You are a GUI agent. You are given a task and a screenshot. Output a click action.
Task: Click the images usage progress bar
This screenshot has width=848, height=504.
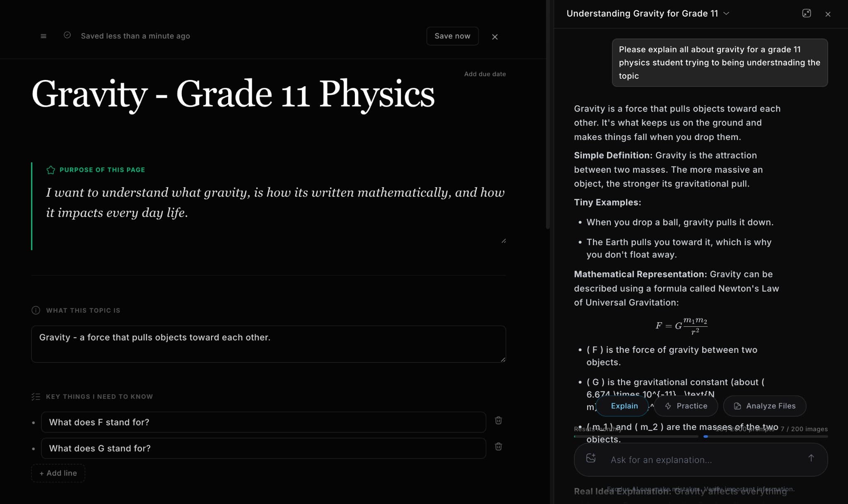765,436
